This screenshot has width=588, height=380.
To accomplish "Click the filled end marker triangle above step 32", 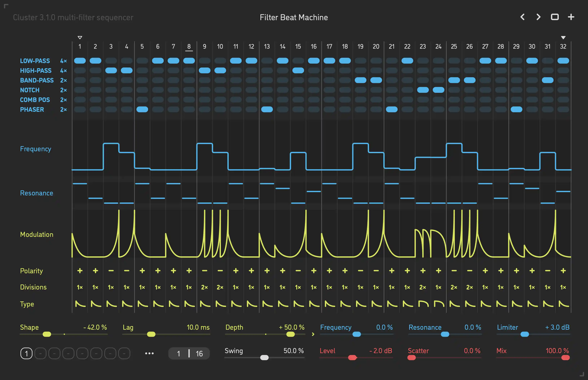I will 563,37.
